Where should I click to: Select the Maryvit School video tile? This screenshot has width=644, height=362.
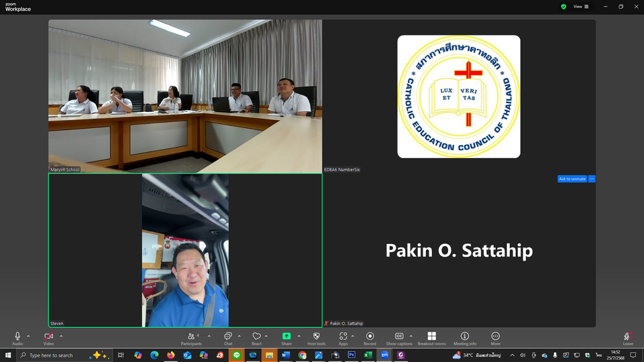(185, 96)
